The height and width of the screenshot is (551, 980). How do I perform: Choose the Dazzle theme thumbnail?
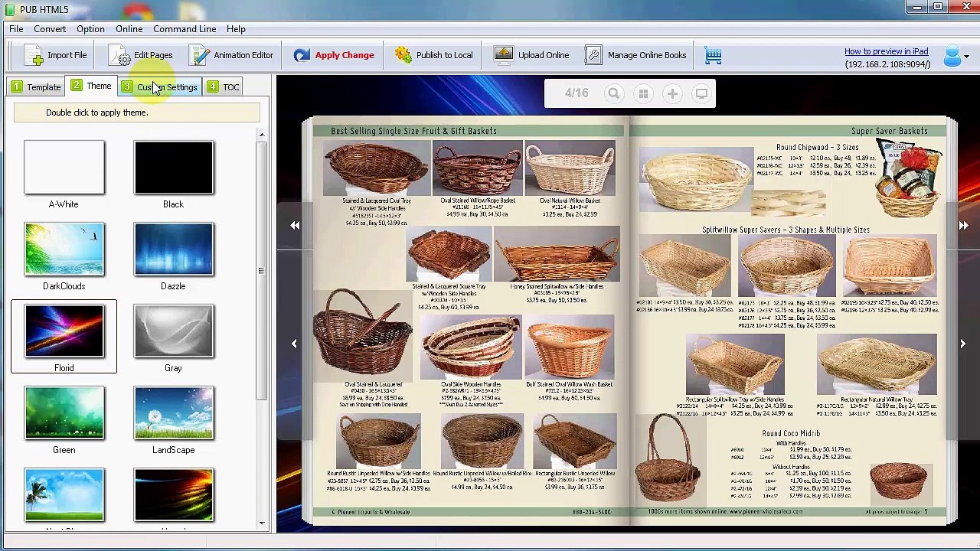point(174,250)
